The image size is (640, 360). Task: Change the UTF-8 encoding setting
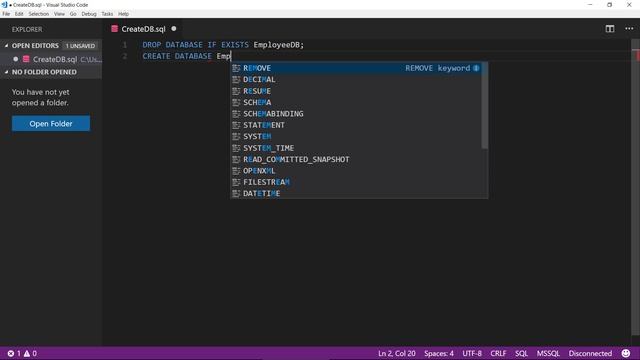point(472,353)
